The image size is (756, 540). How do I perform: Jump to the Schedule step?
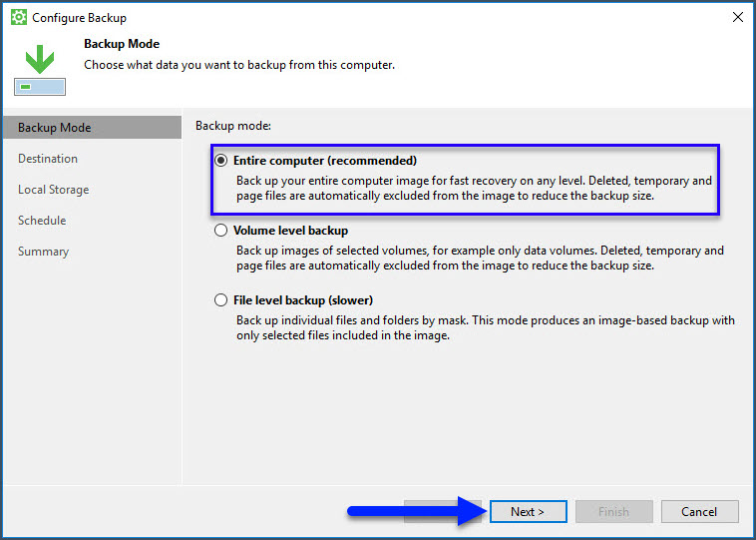[42, 221]
